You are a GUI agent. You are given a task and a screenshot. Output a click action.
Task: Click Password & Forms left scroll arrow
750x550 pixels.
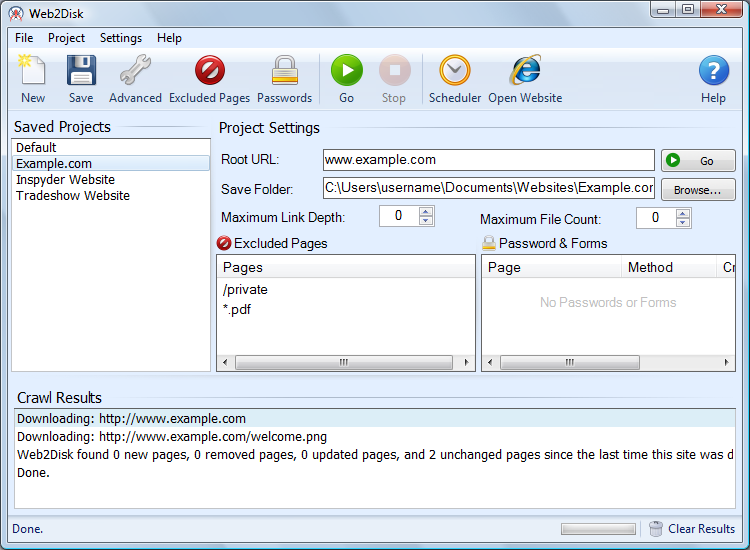point(490,363)
